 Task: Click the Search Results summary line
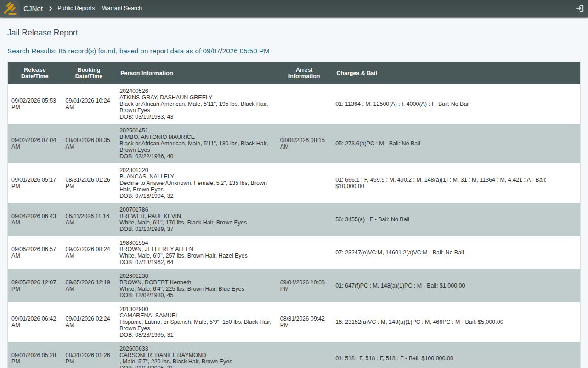[138, 51]
